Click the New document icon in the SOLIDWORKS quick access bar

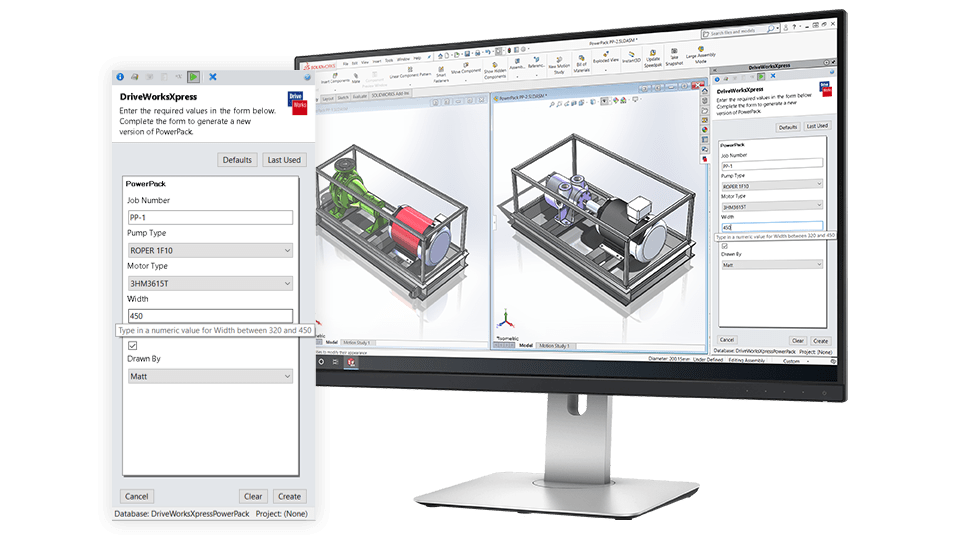(447, 55)
